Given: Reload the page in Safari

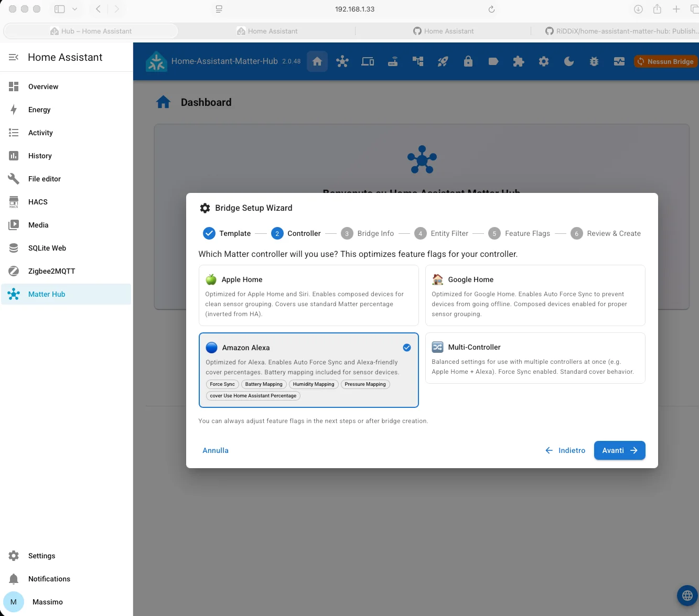Looking at the screenshot, I should pos(491,9).
